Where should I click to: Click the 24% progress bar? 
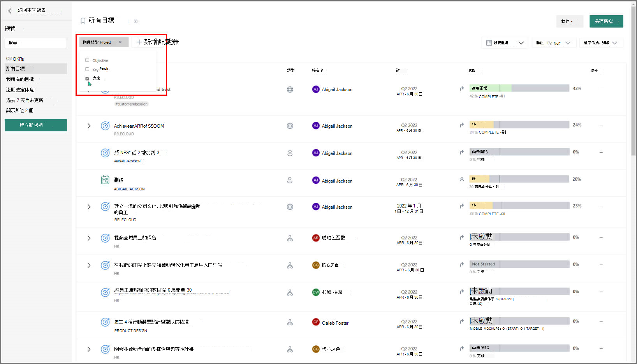pyautogui.click(x=519, y=125)
